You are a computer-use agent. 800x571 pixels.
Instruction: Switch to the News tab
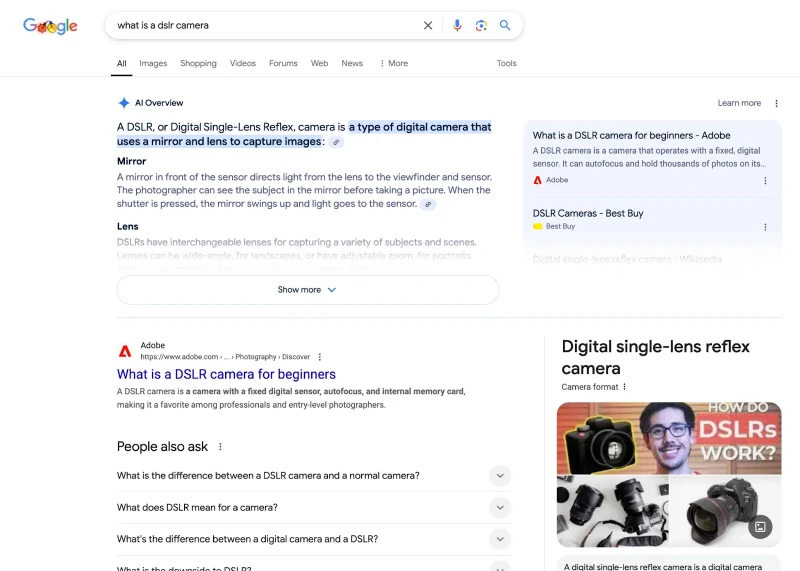pos(352,63)
